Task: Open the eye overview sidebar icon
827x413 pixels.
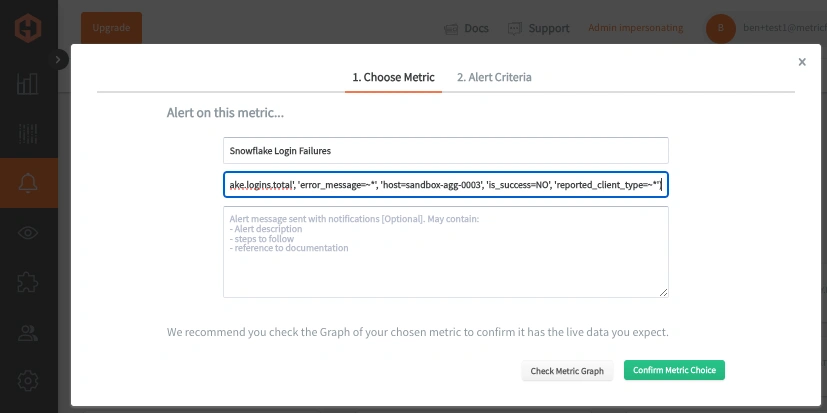Action: [28, 233]
